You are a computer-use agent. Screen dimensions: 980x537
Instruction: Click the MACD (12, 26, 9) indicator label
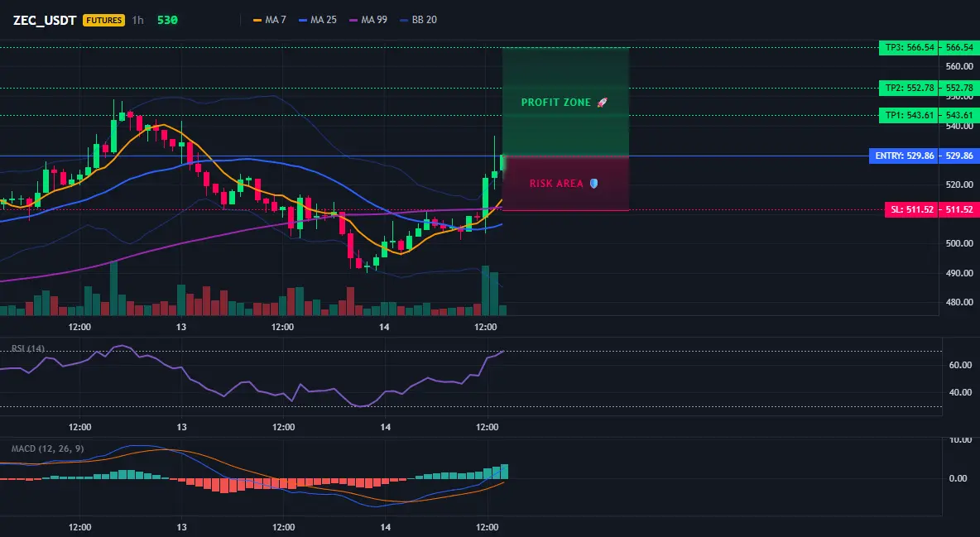[x=47, y=448]
